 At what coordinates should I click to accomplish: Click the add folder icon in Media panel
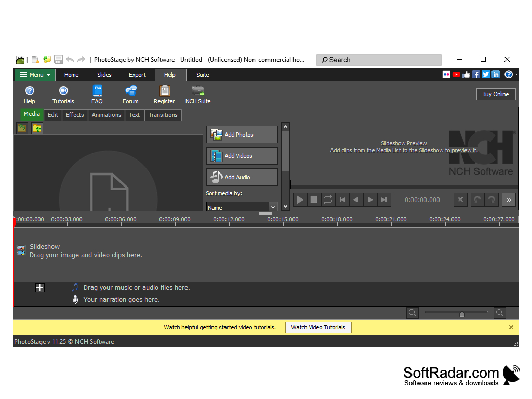coord(37,128)
